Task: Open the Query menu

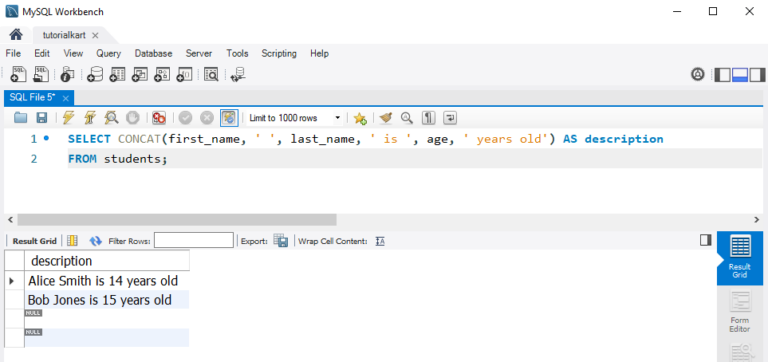Action: click(x=108, y=53)
